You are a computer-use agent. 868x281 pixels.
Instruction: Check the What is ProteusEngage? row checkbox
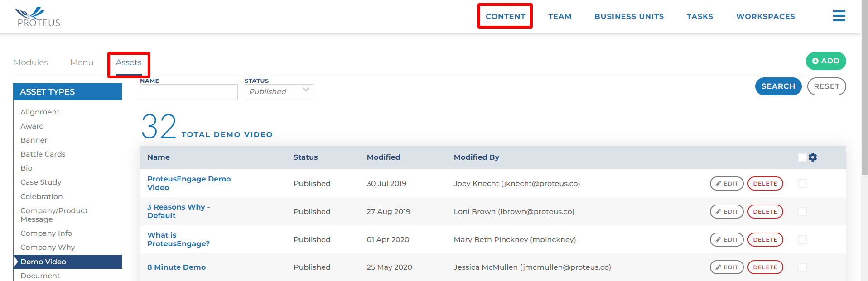[x=802, y=239]
